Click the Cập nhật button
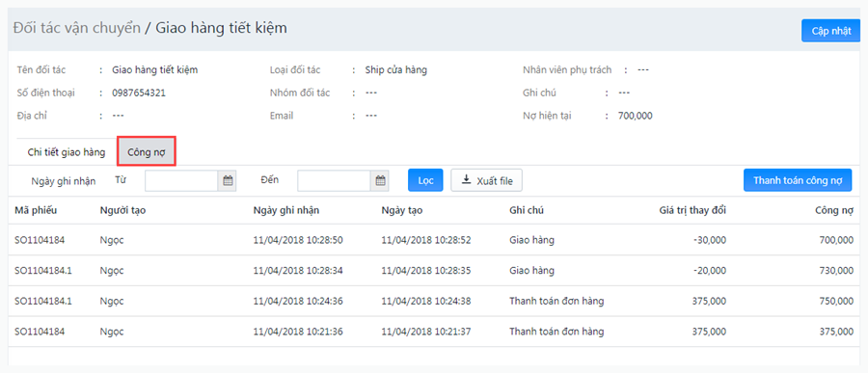The width and height of the screenshot is (868, 373). tap(831, 31)
